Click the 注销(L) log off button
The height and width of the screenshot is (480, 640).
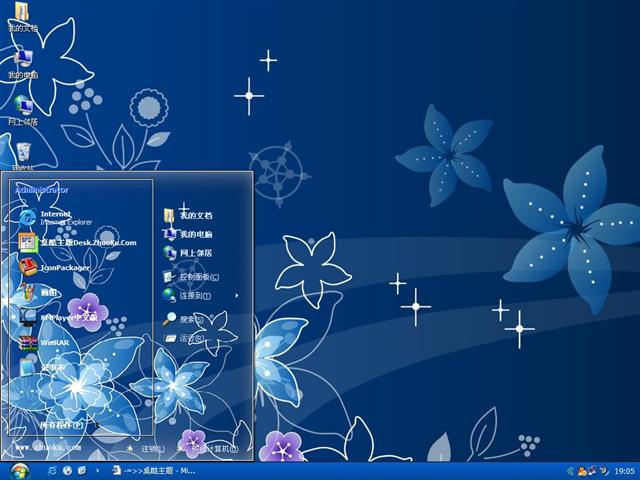[x=146, y=449]
